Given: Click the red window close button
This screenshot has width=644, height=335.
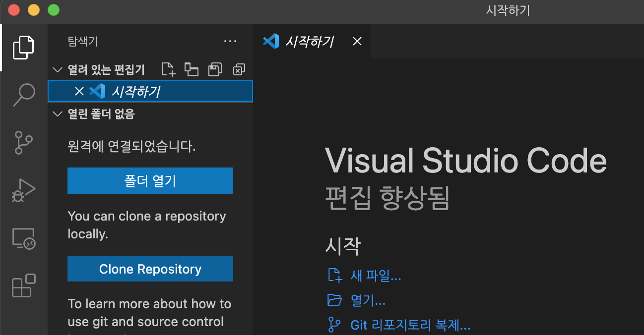Looking at the screenshot, I should (x=14, y=9).
